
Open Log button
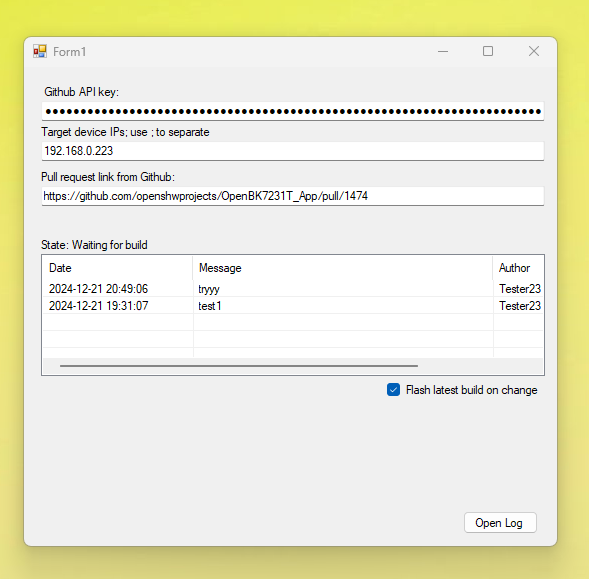point(500,523)
